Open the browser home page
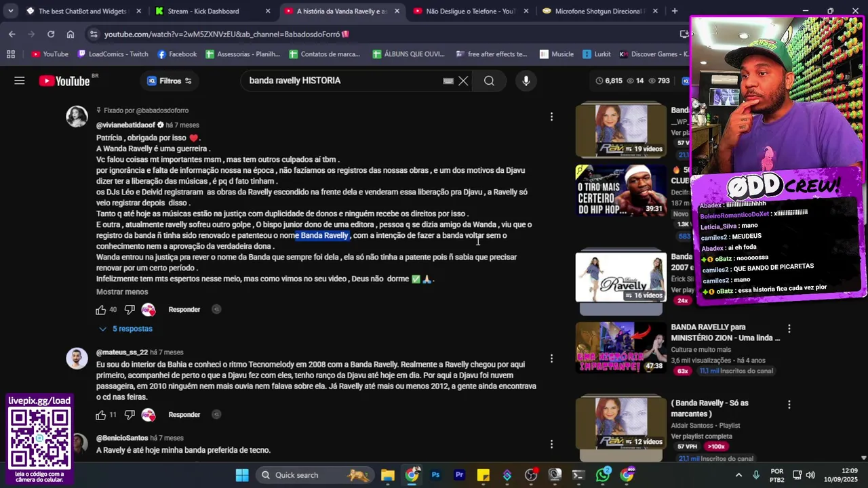 coord(71,34)
